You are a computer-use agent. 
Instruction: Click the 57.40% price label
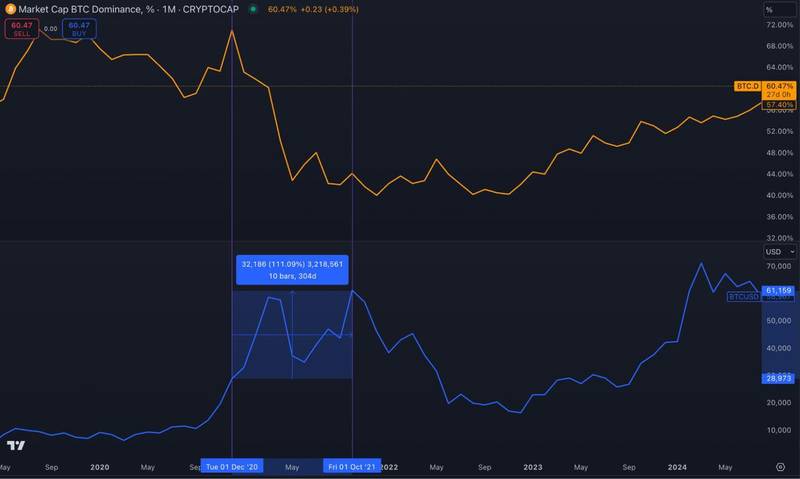(x=779, y=105)
